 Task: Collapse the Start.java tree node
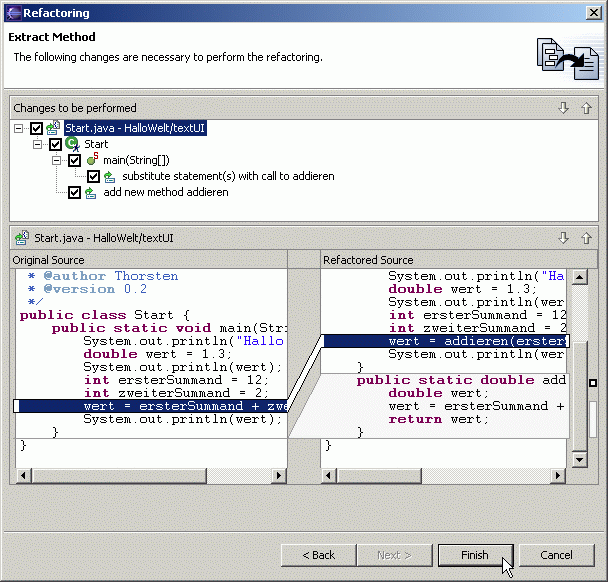point(20,128)
